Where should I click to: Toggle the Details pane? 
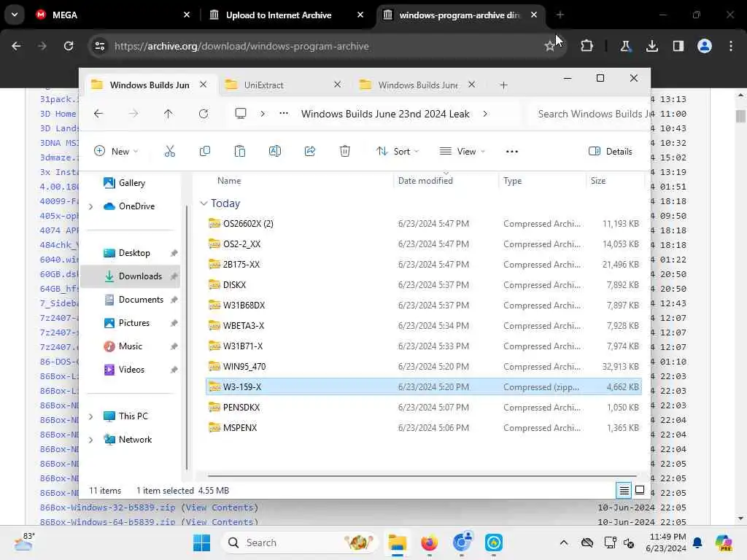tap(611, 152)
